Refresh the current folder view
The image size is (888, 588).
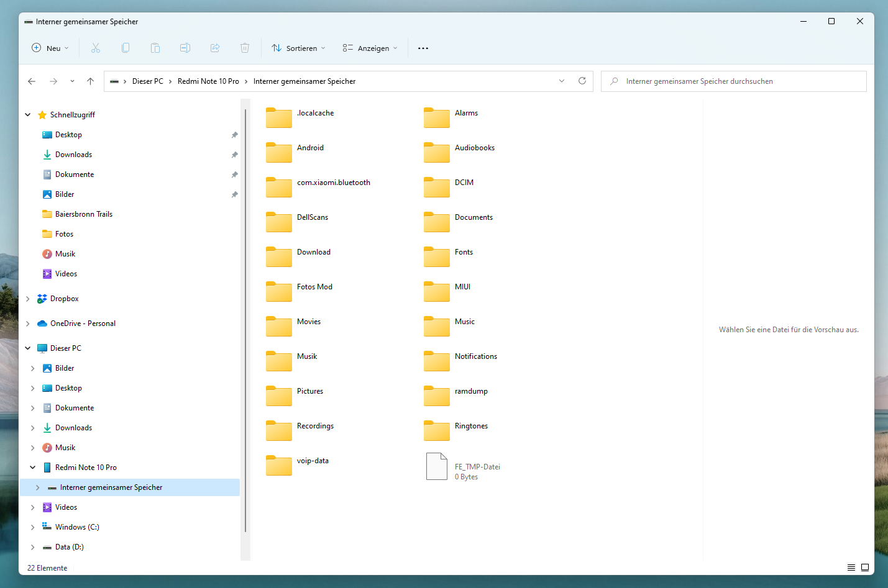click(582, 81)
